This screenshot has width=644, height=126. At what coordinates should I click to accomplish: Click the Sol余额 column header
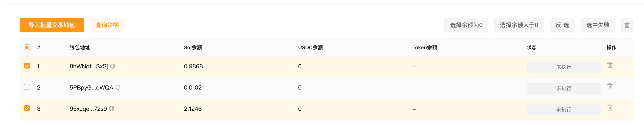click(x=193, y=48)
